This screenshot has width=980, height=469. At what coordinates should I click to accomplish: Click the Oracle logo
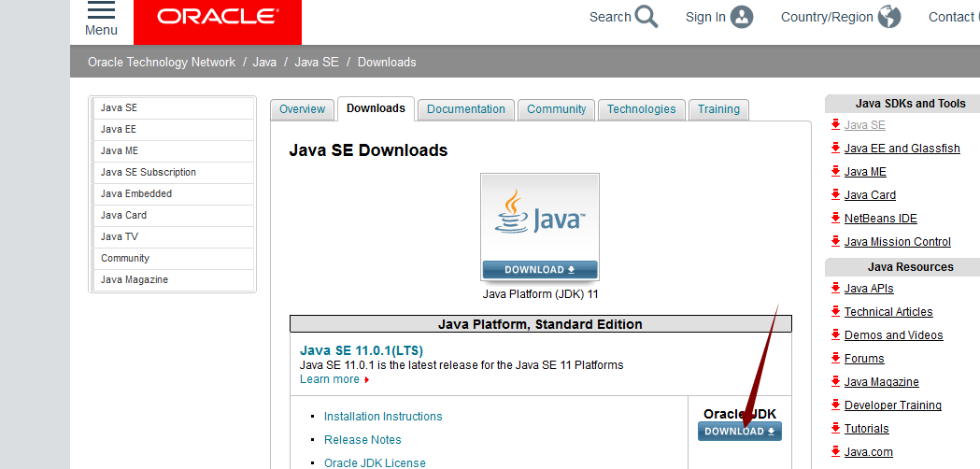(218, 17)
